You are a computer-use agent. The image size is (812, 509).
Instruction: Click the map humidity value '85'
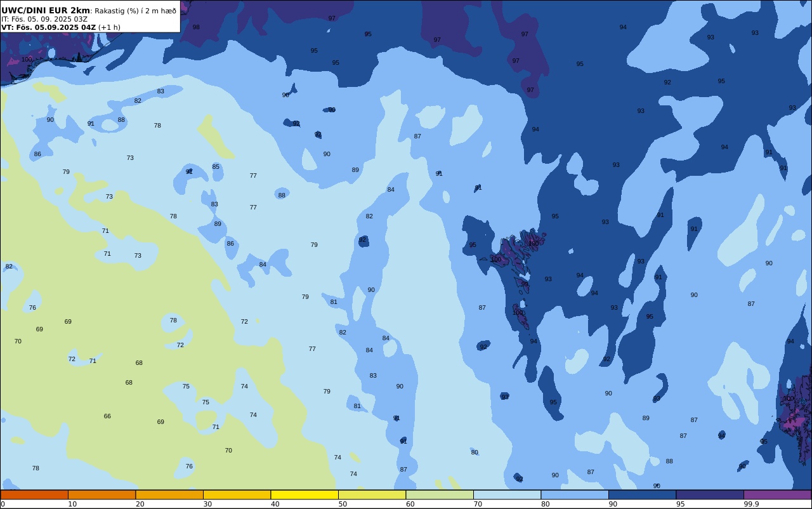tap(216, 167)
